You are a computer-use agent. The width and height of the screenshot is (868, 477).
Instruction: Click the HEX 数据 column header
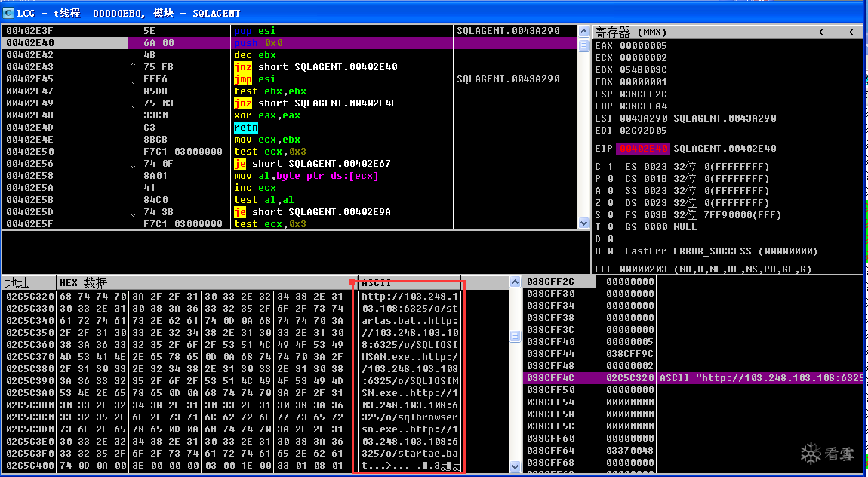[84, 283]
